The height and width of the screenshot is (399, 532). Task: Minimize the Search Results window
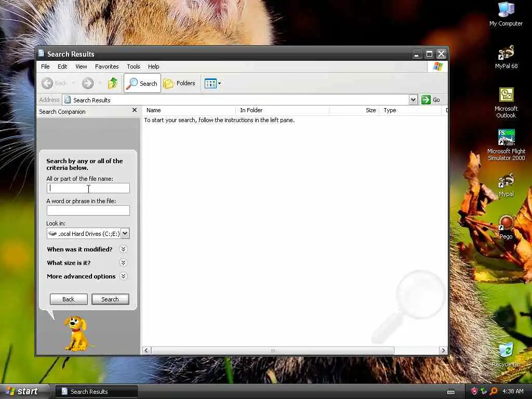(x=416, y=54)
